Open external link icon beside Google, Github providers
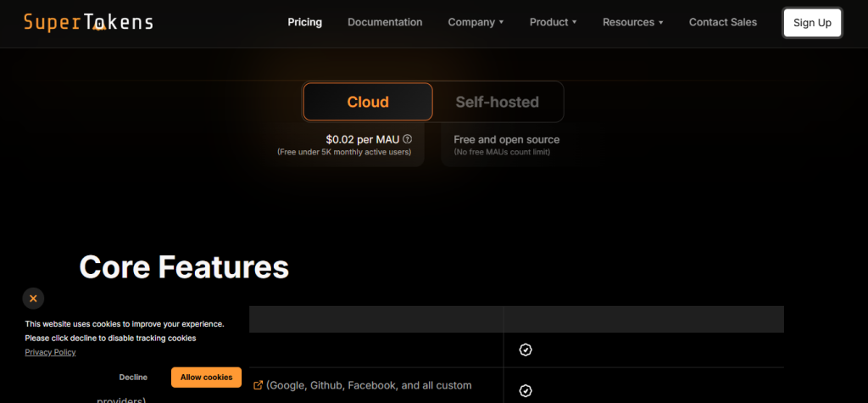The width and height of the screenshot is (868, 403). [258, 384]
